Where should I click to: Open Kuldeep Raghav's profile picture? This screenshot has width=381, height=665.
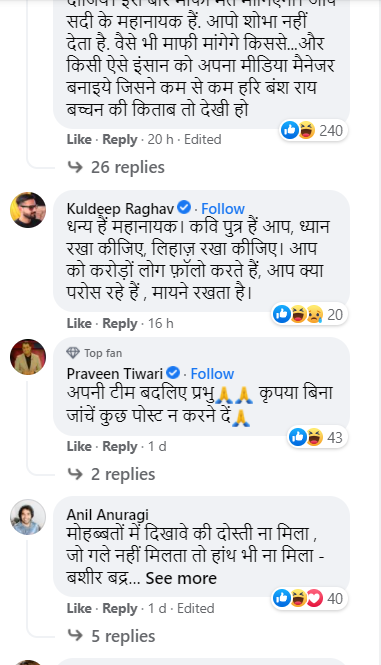tap(28, 210)
